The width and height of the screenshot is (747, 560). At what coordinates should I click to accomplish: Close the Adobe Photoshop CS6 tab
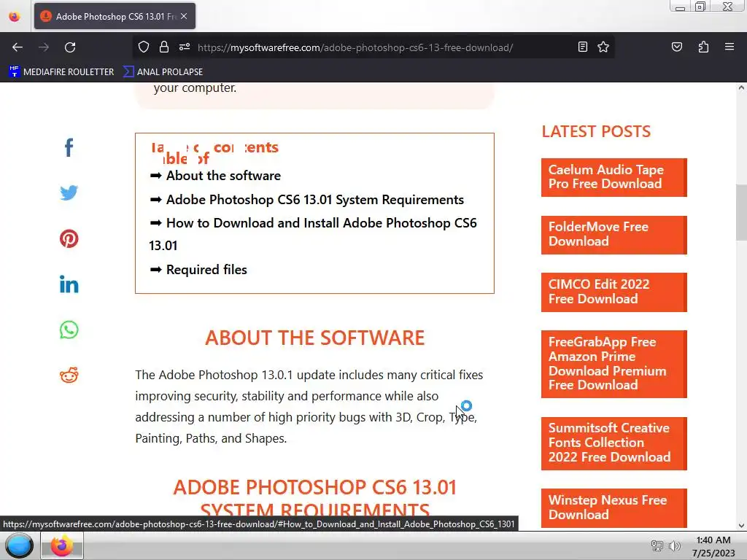coord(184,16)
